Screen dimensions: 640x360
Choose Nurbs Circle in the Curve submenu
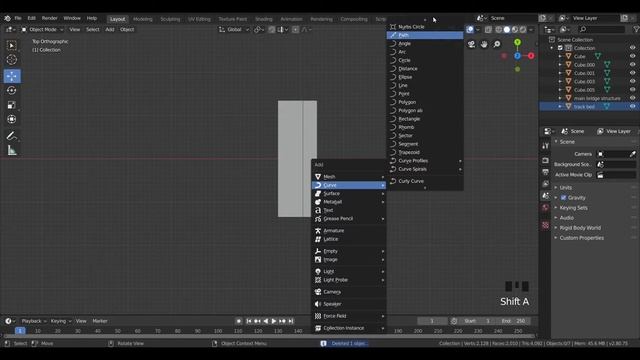click(x=425, y=27)
